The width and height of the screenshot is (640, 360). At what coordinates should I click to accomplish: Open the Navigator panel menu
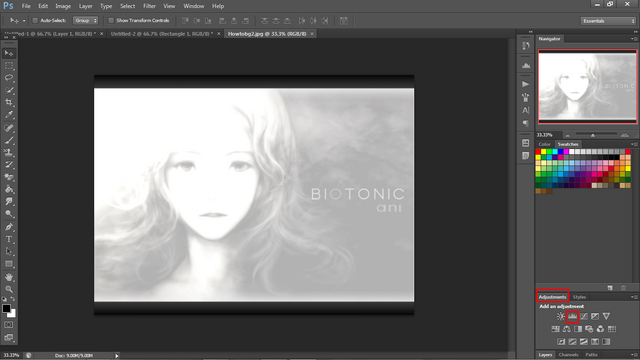634,39
